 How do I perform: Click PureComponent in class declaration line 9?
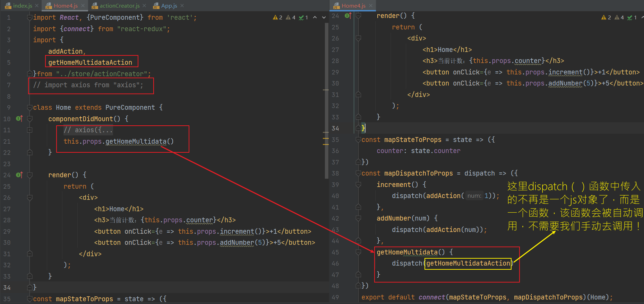click(130, 107)
